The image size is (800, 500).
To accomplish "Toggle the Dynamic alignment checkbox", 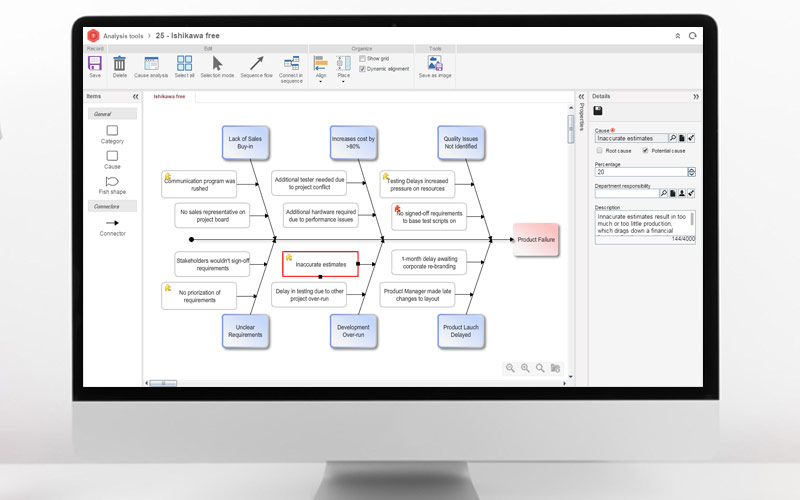I will click(362, 69).
